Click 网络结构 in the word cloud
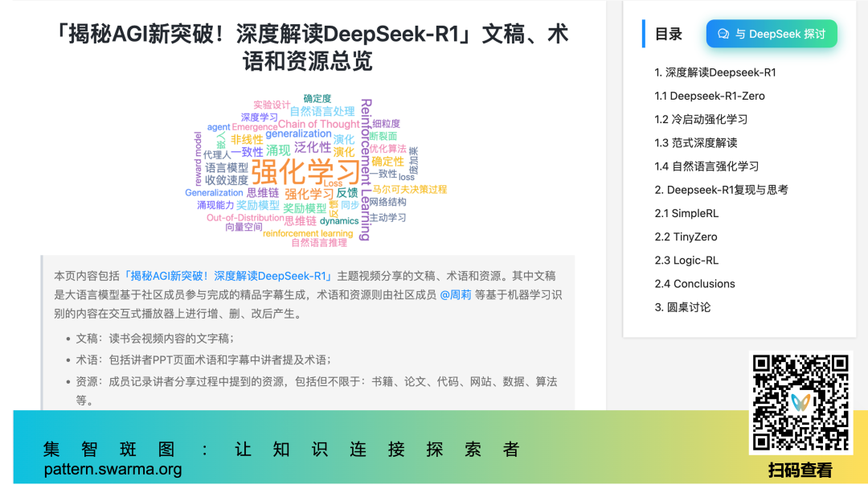 click(x=387, y=202)
